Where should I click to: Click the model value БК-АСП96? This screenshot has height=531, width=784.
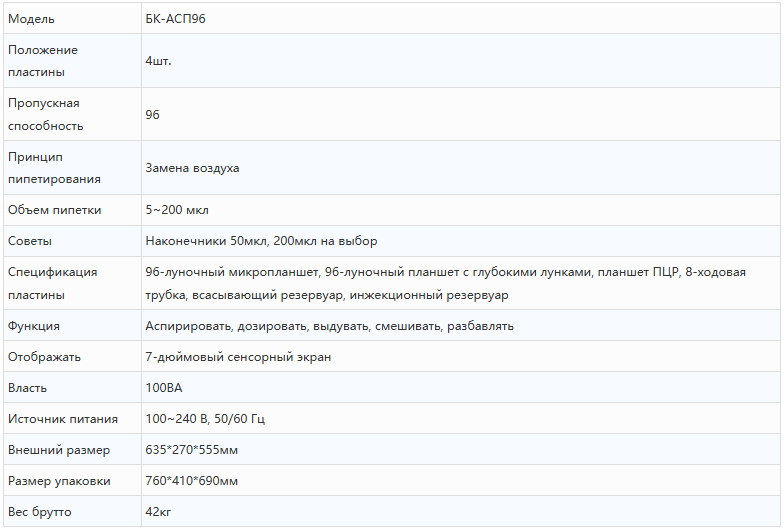(x=176, y=19)
